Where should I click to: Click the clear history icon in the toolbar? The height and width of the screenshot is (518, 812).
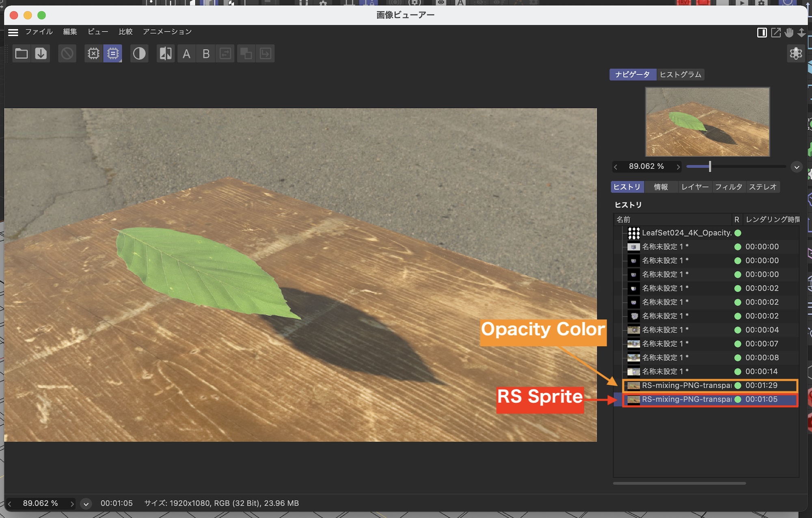(x=93, y=54)
